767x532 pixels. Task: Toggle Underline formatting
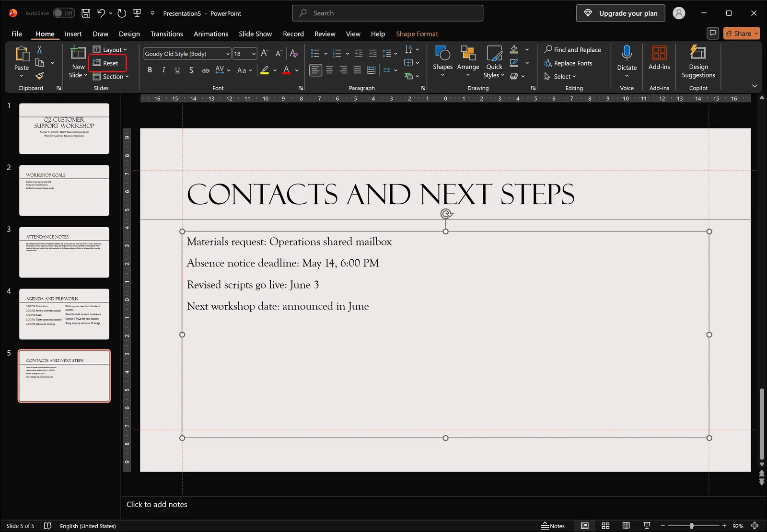point(177,70)
